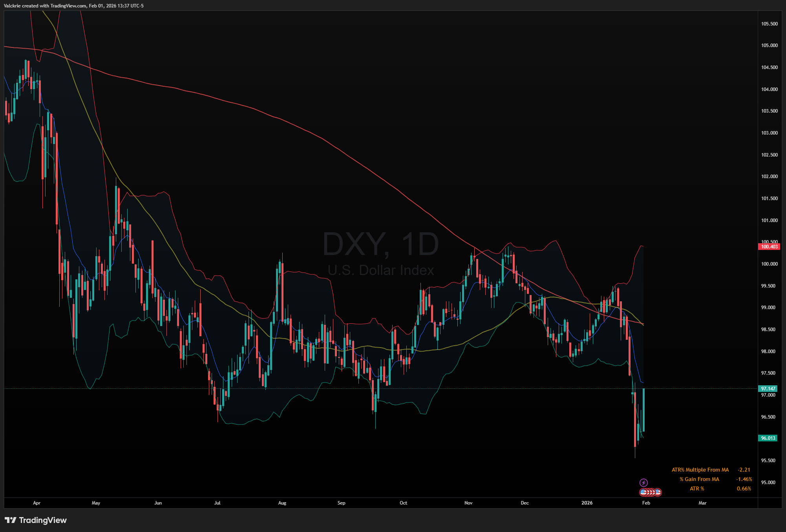Click the ATR% Multiple From MA label

click(x=700, y=470)
